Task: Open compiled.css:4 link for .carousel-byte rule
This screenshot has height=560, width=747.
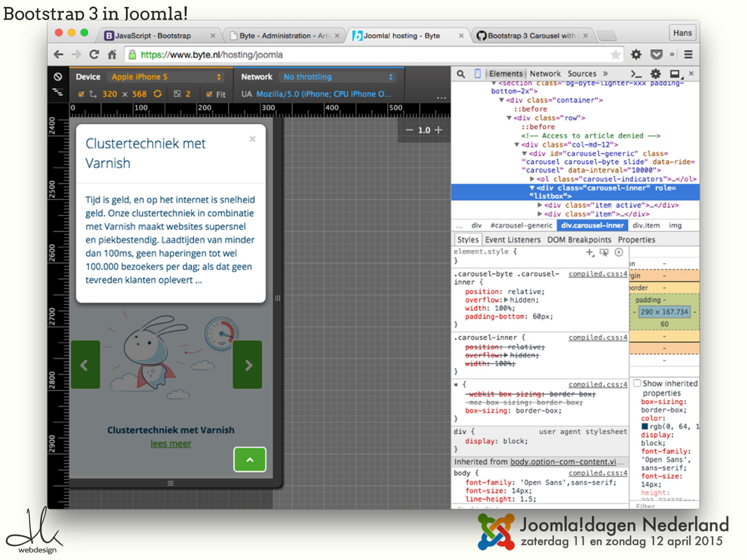Action: click(598, 274)
